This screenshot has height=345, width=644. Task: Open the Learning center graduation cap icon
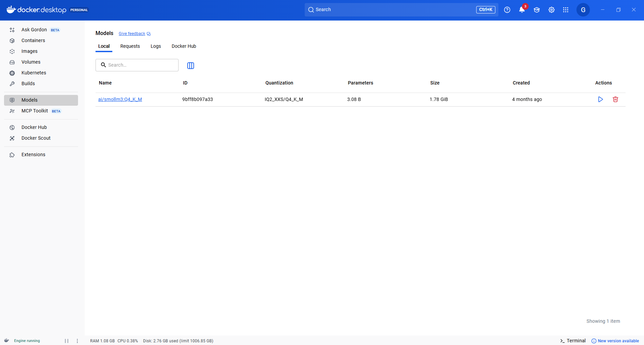(537, 10)
